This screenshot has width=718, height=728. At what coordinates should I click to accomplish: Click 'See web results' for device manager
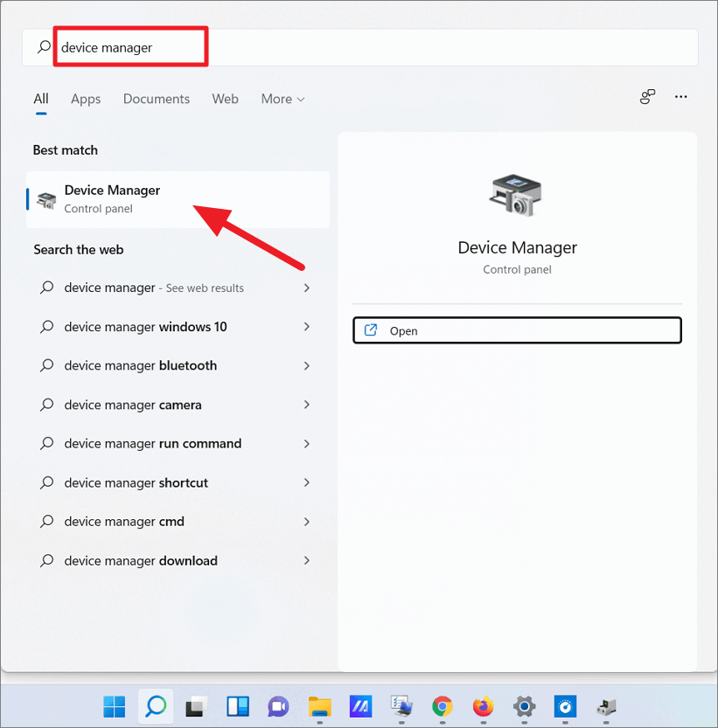click(x=201, y=288)
